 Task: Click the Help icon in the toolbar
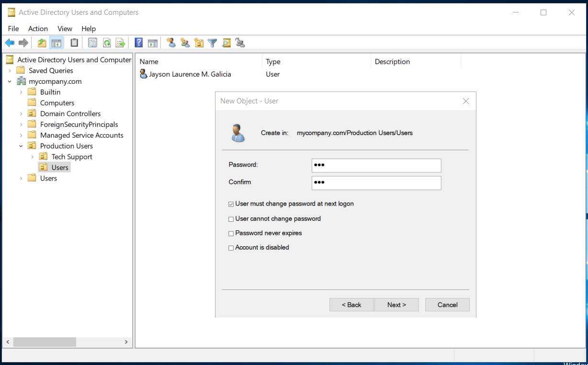click(x=138, y=43)
